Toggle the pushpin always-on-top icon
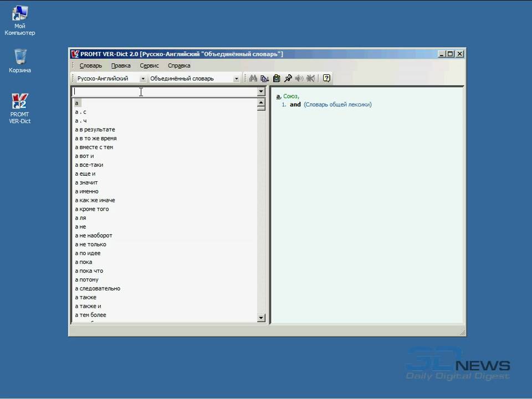 (x=288, y=78)
